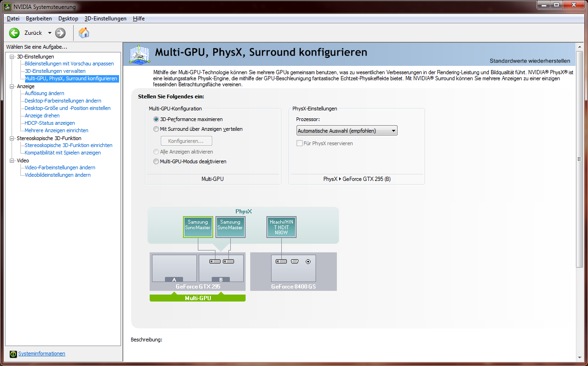This screenshot has width=588, height=366.
Task: Click the NVIDIA title bar icon
Action: (8, 6)
